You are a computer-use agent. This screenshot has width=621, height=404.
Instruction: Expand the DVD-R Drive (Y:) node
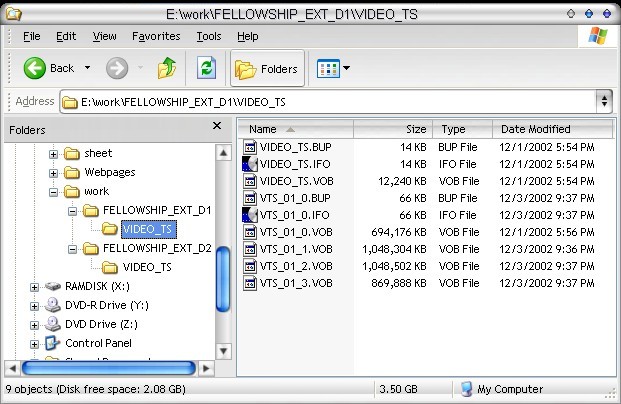[34, 306]
